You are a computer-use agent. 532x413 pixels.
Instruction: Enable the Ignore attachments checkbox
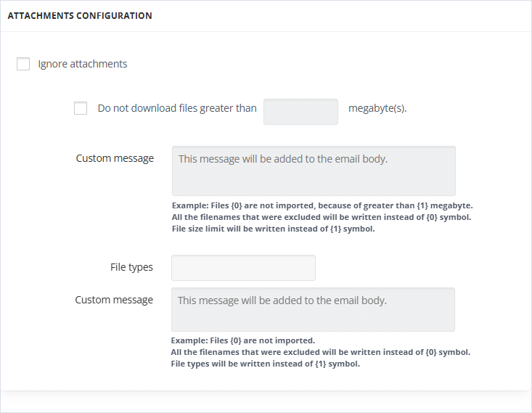pyautogui.click(x=23, y=64)
